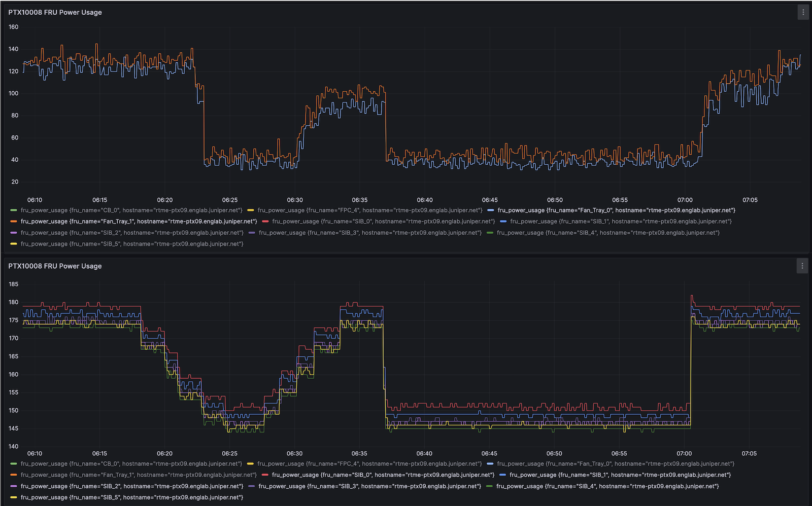Toggle CB_0 series in lower panel legend
The width and height of the screenshot is (812, 506).
[131, 463]
